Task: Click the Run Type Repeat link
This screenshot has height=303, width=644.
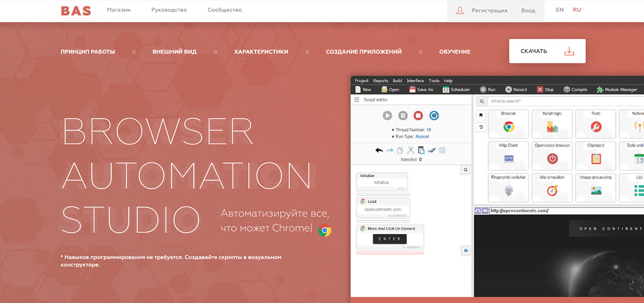Action: pyautogui.click(x=422, y=137)
